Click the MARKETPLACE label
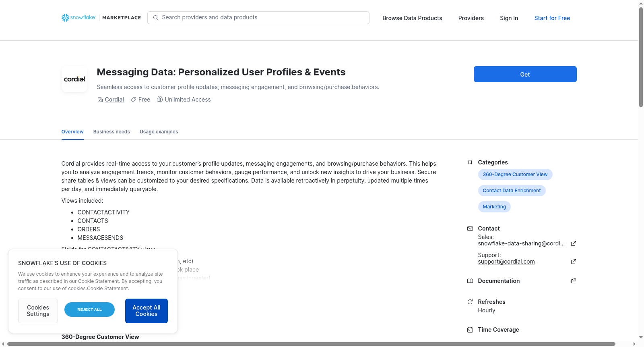The image size is (644, 347). click(x=122, y=18)
